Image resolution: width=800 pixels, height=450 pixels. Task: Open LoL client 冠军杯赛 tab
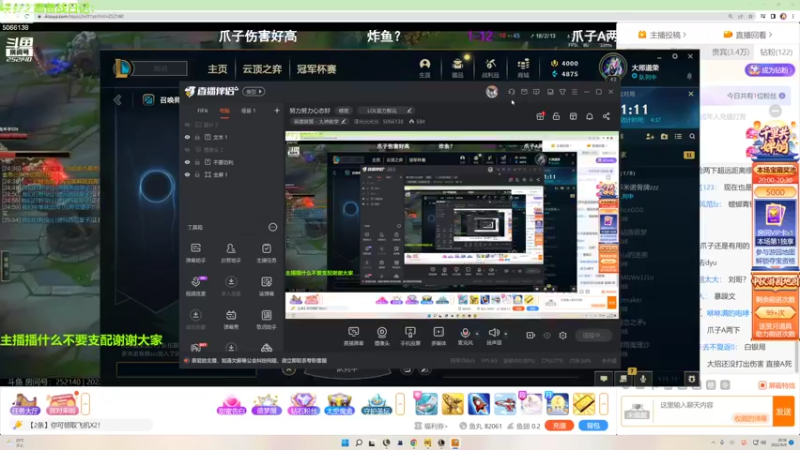pos(316,69)
